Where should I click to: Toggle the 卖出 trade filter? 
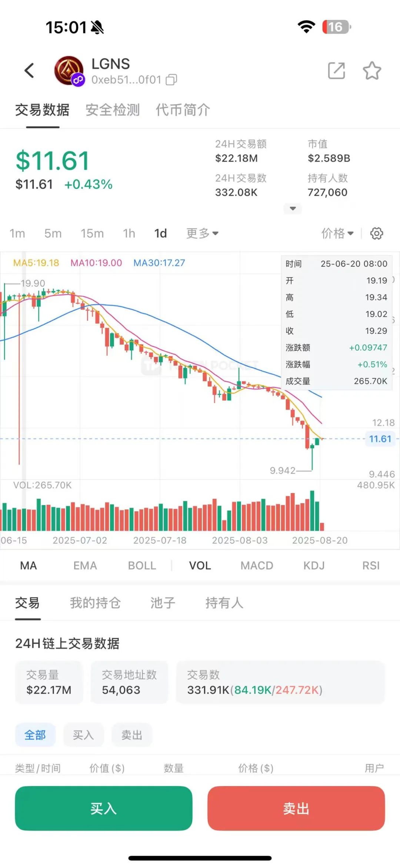132,735
